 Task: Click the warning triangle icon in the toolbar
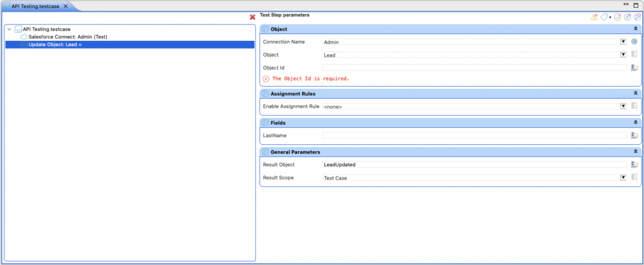(594, 17)
